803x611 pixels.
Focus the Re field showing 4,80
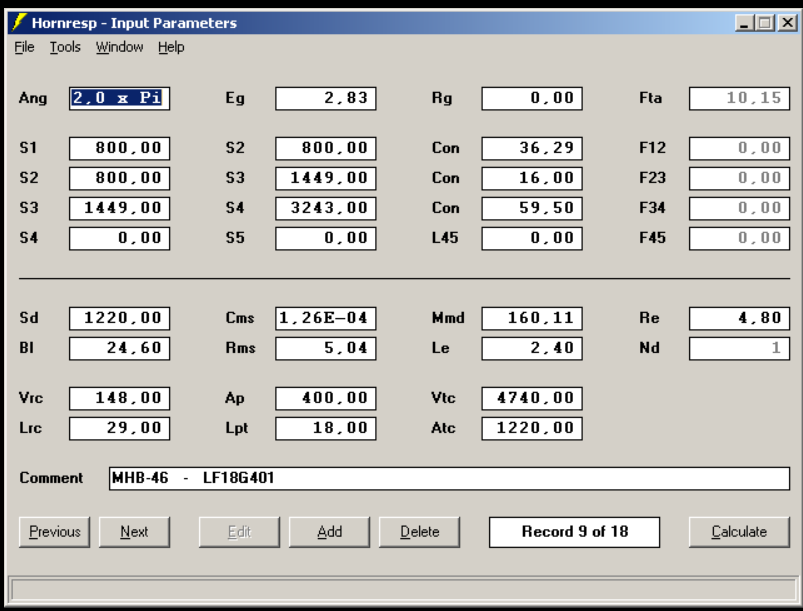[739, 319]
